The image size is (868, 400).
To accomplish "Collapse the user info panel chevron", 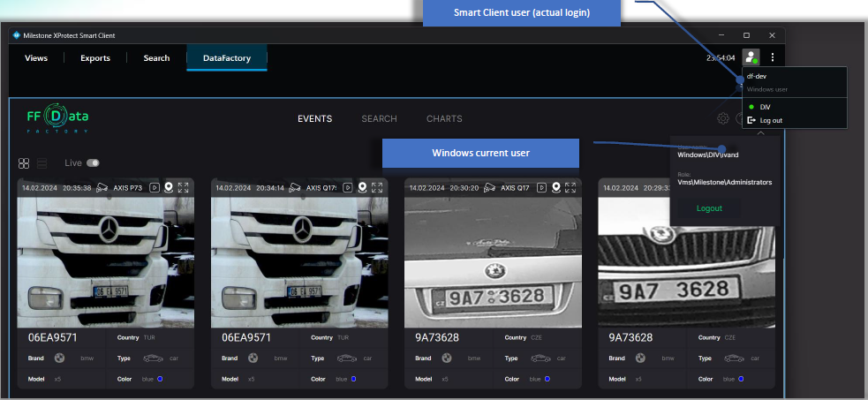I will coord(760,133).
